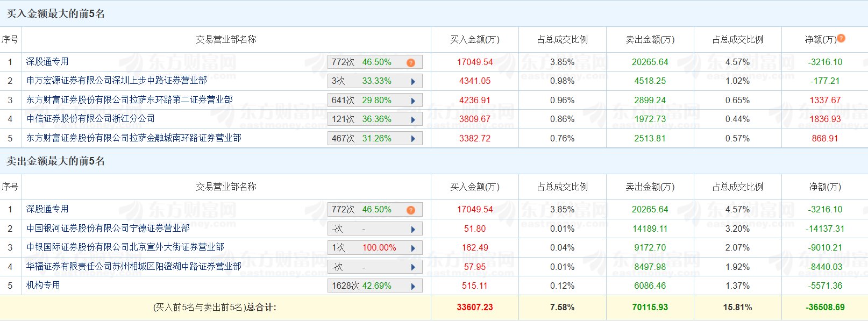868x321 pixels.
Task: Click the 机构专用 name in sell table
Action: pyautogui.click(x=43, y=286)
